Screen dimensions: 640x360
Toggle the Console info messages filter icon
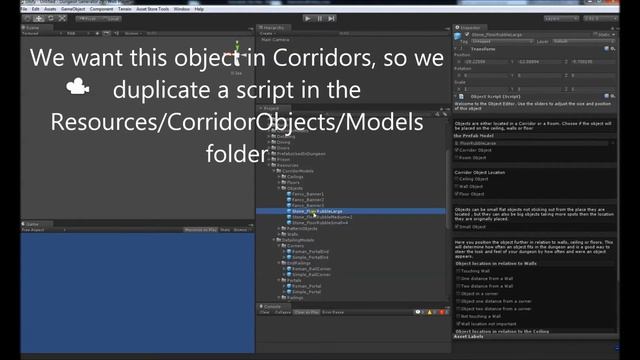pyautogui.click(x=418, y=312)
